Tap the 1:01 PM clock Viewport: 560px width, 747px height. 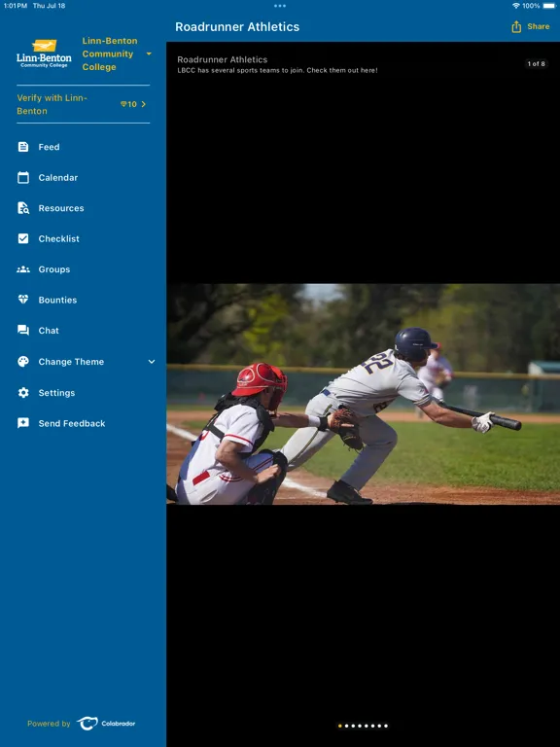click(15, 6)
